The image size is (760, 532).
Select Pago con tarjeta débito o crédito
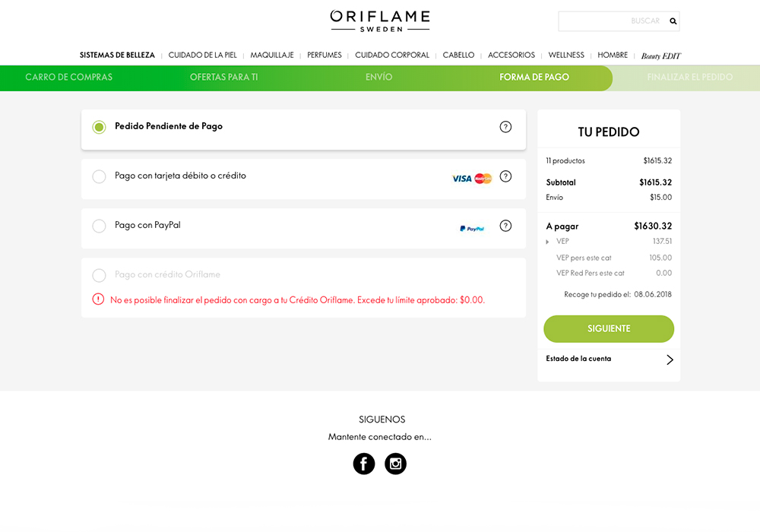pos(99,176)
